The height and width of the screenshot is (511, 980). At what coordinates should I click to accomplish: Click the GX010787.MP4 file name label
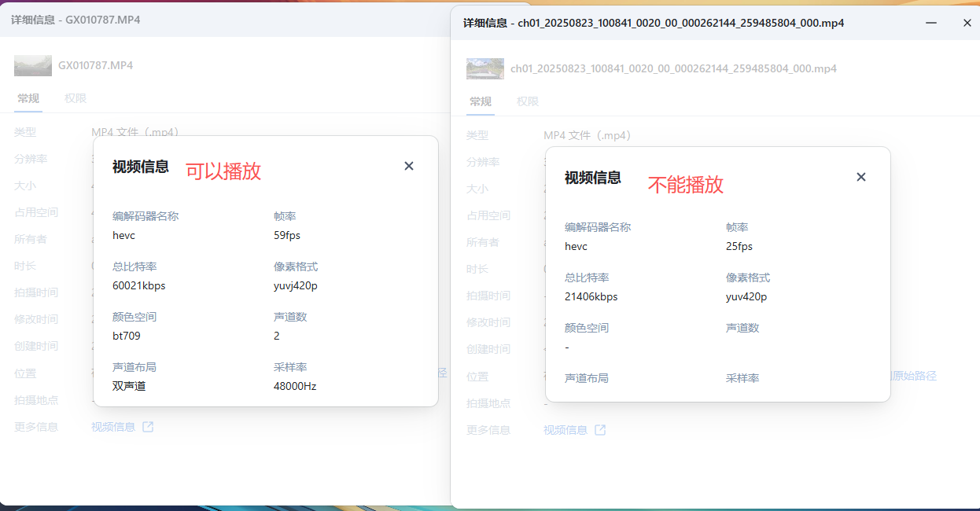coord(95,65)
